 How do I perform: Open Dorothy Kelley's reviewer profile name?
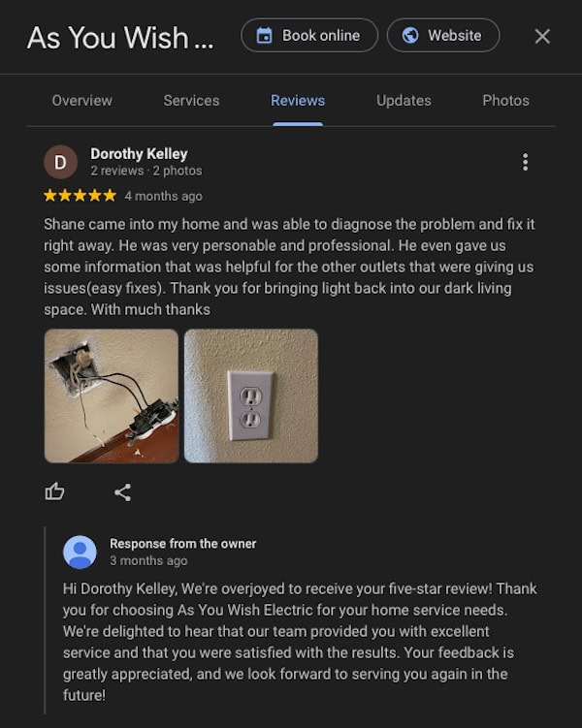139,154
